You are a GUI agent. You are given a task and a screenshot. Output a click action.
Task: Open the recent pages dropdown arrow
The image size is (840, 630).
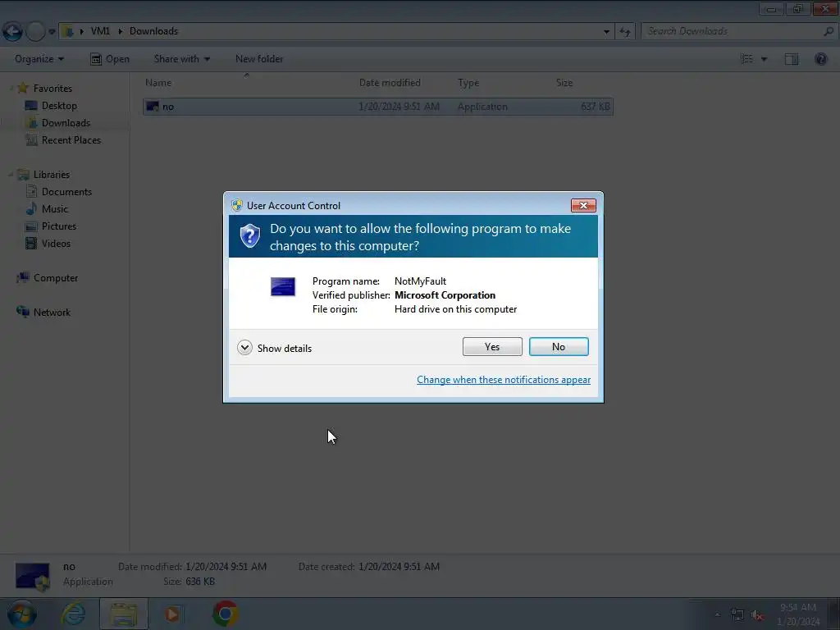tap(52, 32)
